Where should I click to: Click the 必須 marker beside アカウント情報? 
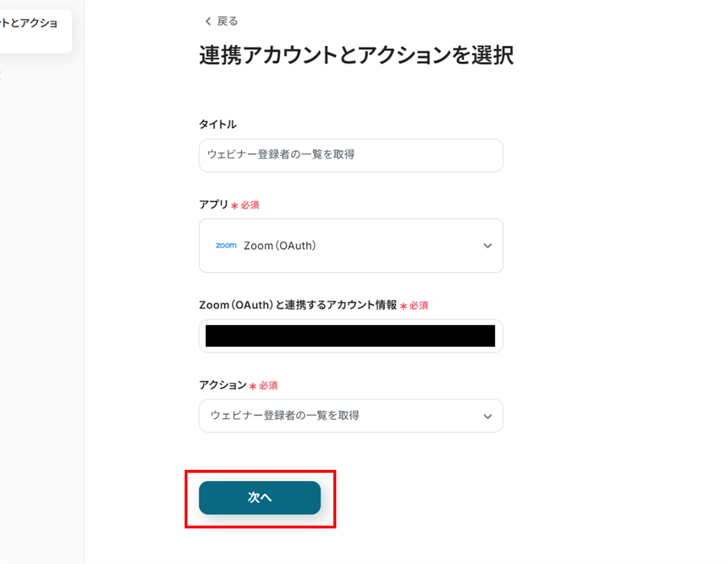pos(419,306)
